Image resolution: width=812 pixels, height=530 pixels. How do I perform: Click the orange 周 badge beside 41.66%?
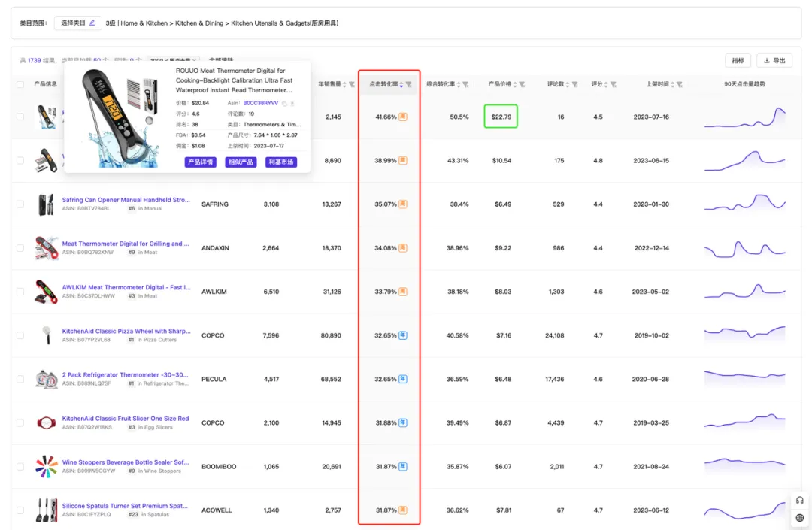point(403,117)
